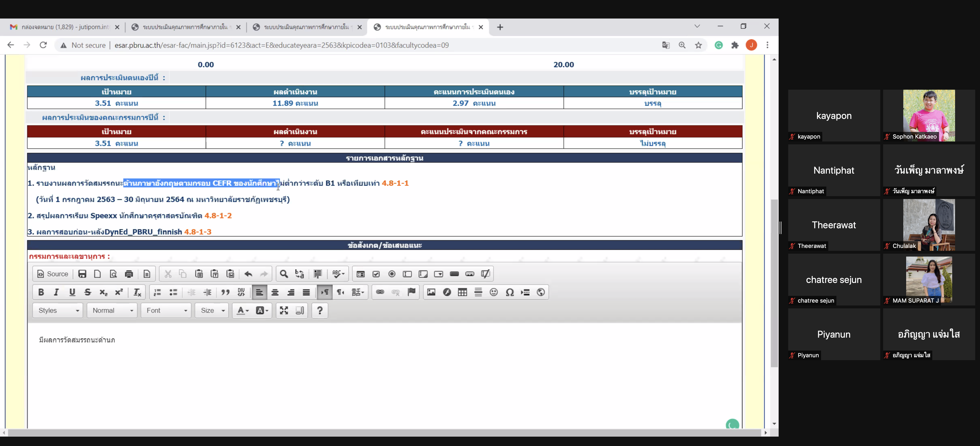Open a new browser tab
This screenshot has height=446, width=980.
click(x=500, y=27)
